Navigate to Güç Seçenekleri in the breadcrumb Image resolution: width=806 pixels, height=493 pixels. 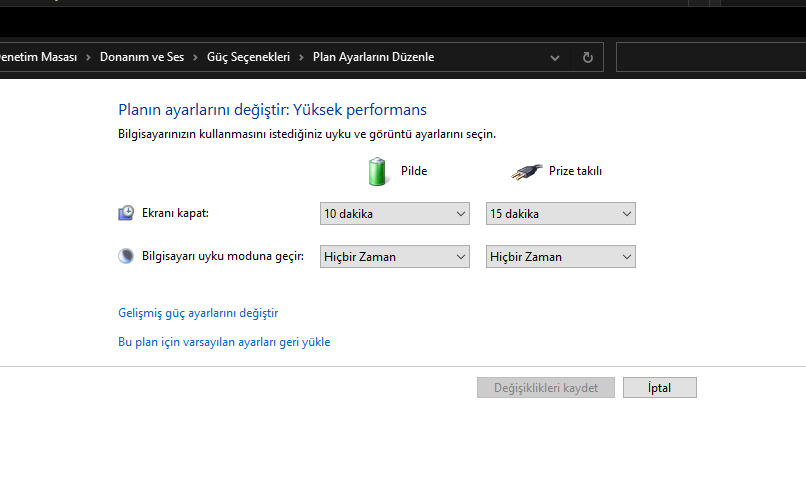click(x=248, y=58)
